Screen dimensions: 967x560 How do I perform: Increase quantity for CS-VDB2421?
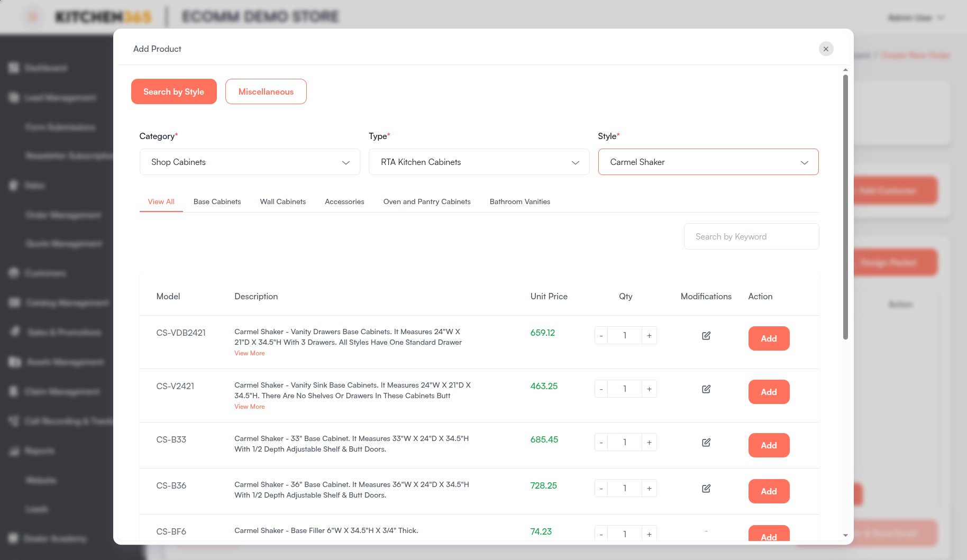(649, 336)
